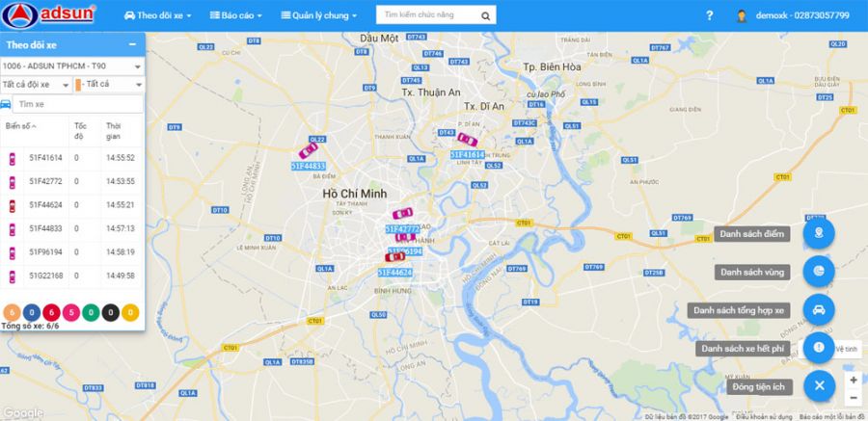This screenshot has width=868, height=421.
Task: Click the Danh sách điểm location pin icon
Action: (819, 233)
